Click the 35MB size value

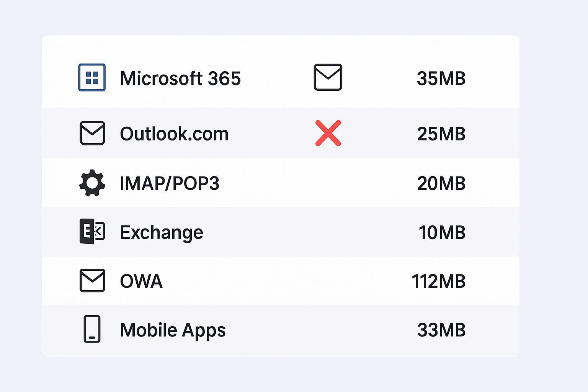pyautogui.click(x=441, y=78)
